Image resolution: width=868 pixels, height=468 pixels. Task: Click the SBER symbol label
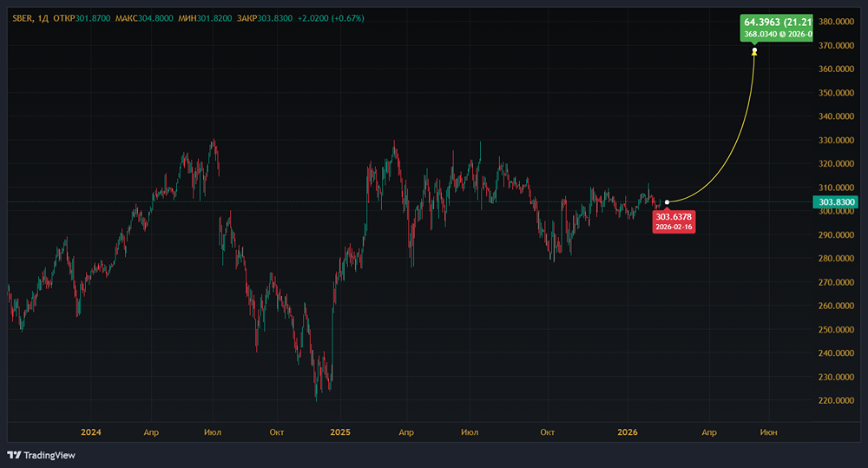click(x=23, y=18)
